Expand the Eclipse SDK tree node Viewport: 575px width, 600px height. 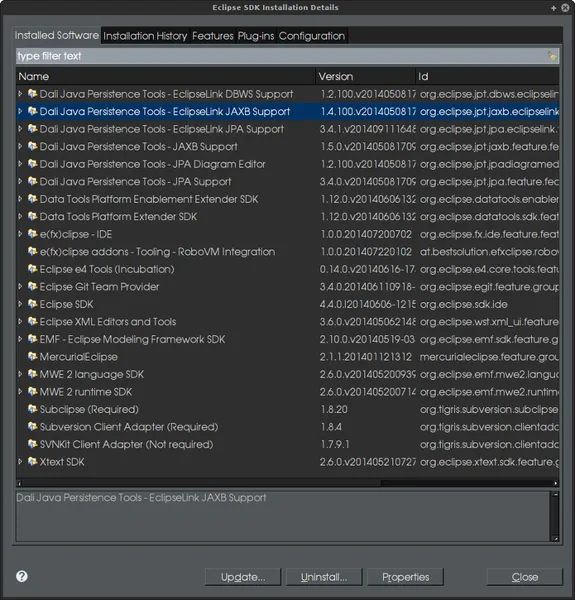click(x=20, y=304)
